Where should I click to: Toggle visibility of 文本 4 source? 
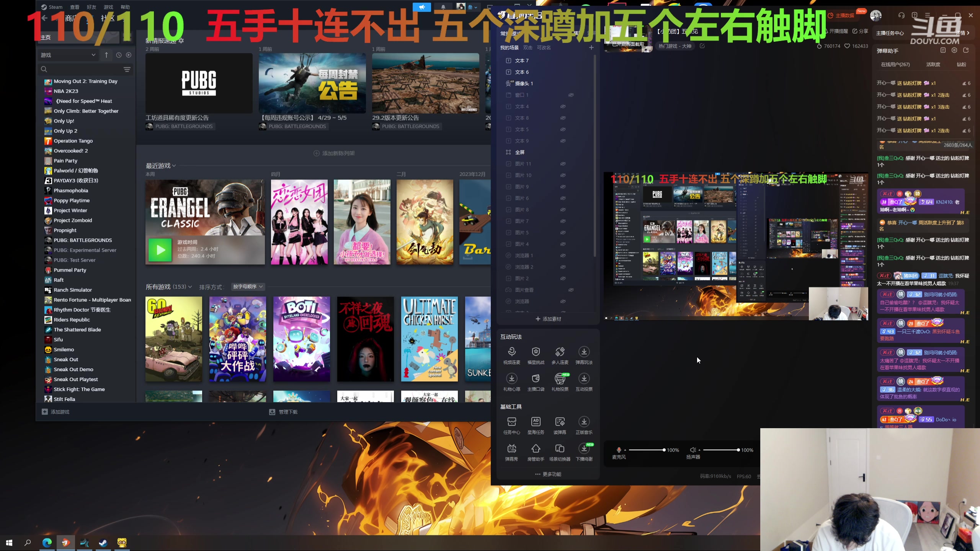click(x=563, y=106)
